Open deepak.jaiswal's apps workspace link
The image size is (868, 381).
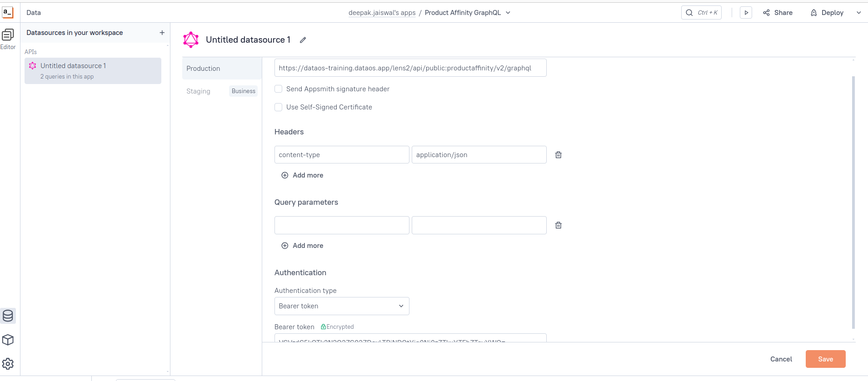point(382,13)
